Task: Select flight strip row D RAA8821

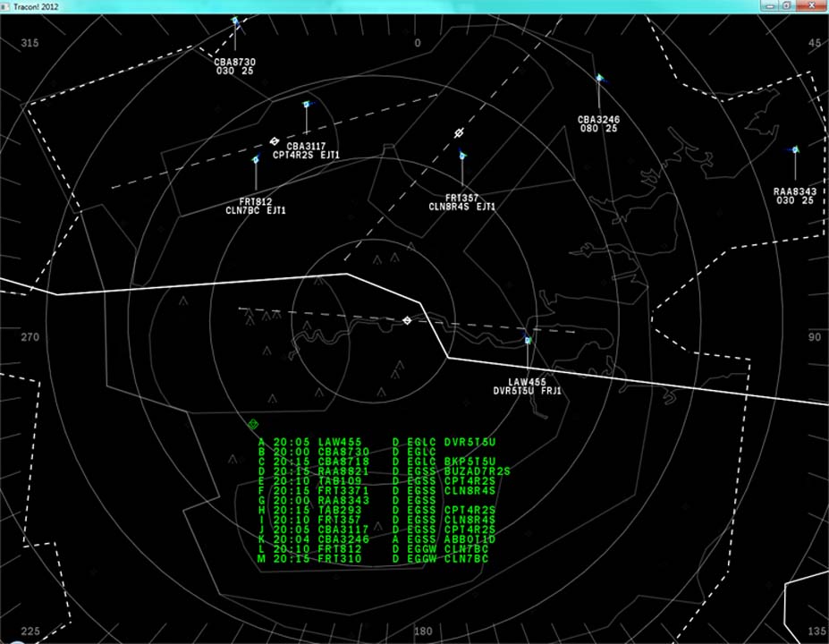Action: coord(384,471)
